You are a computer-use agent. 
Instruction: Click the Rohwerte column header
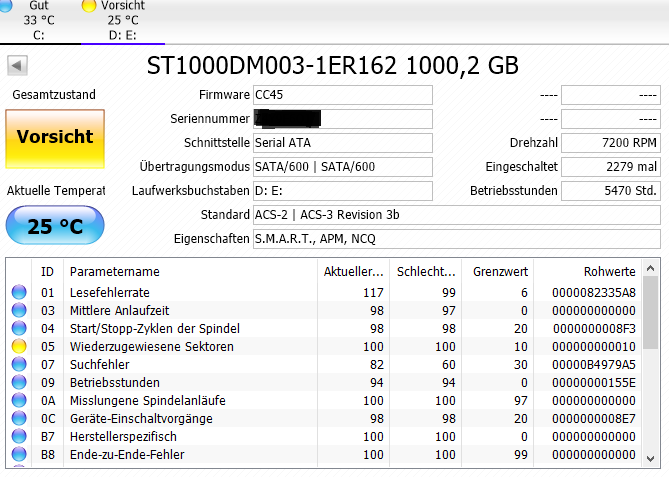coord(588,271)
